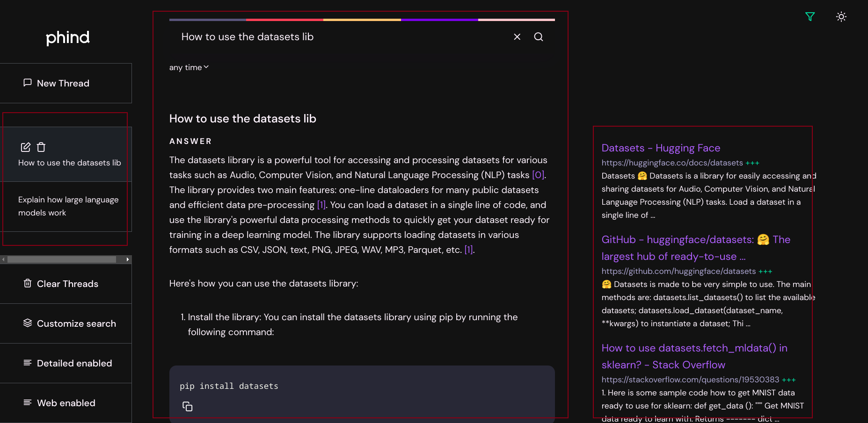Start a New Thread

coord(66,83)
